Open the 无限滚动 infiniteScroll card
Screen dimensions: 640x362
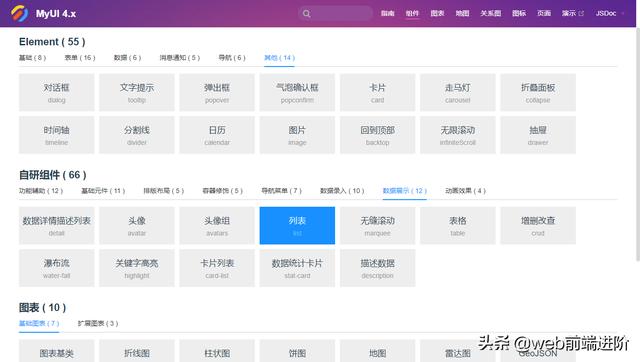click(458, 135)
